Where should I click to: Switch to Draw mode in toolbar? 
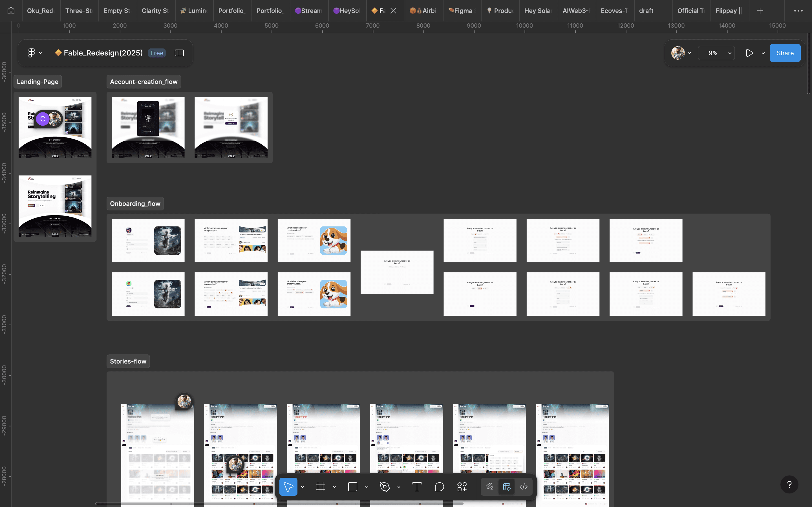pos(489,486)
